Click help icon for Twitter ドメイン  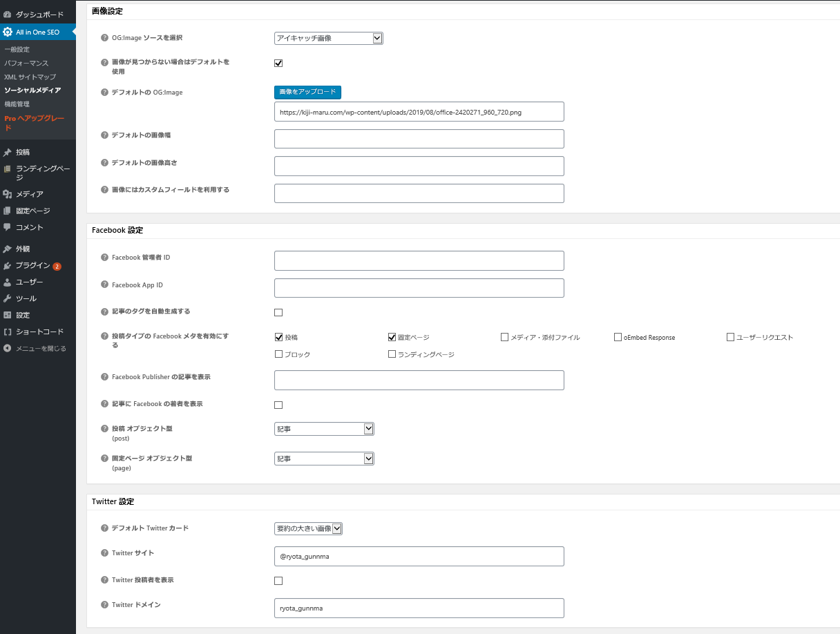105,604
